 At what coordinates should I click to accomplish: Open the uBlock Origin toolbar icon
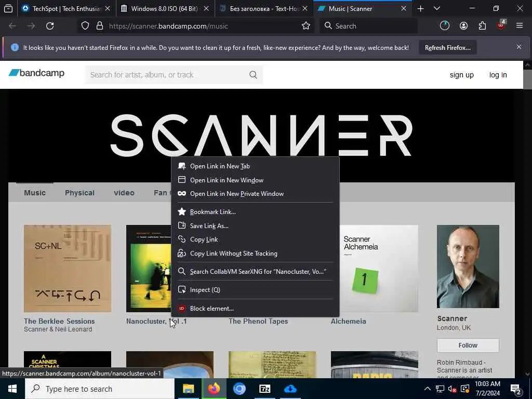click(x=501, y=25)
